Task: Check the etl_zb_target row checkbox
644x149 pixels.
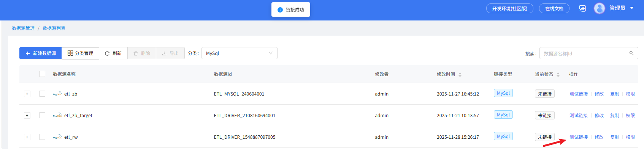Action: pos(42,115)
